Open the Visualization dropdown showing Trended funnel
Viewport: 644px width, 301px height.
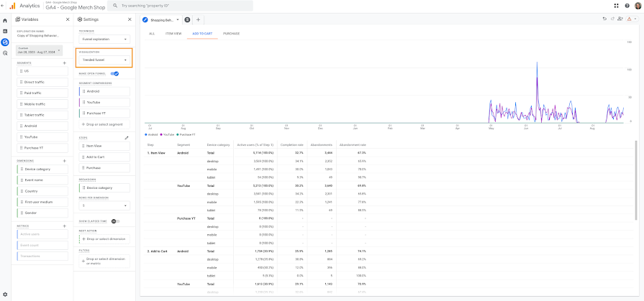point(104,60)
